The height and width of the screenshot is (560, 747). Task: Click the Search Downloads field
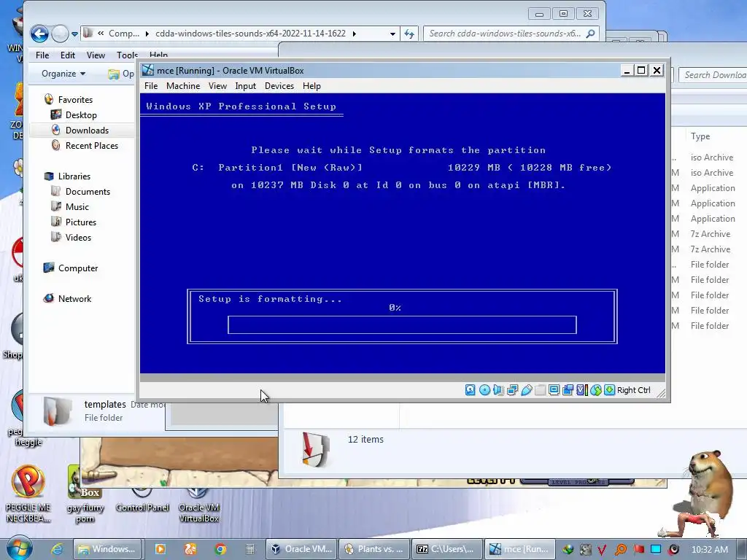click(x=713, y=75)
